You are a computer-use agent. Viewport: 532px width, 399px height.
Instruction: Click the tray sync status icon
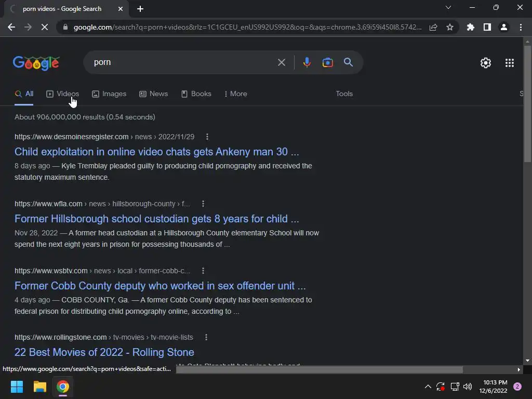[441, 387]
